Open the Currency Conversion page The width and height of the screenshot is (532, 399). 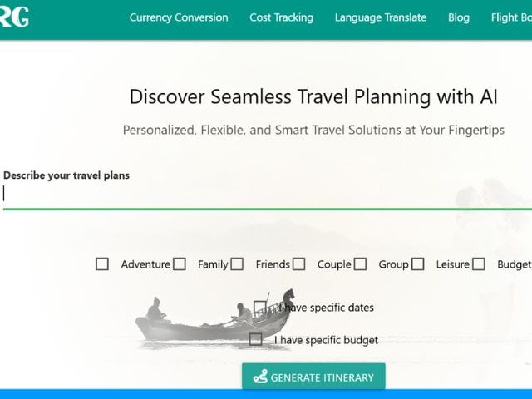179,17
